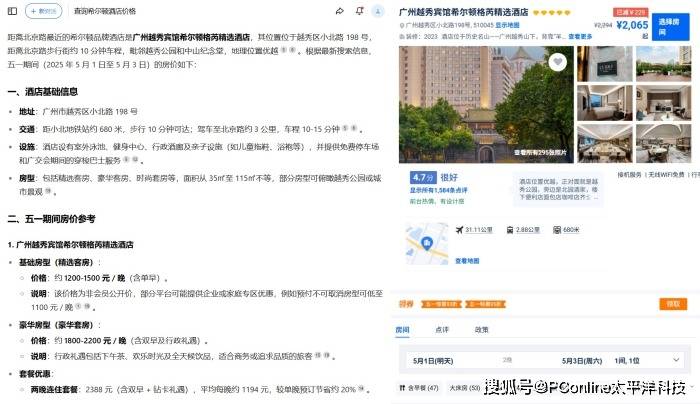Open the garden terrace thumbnail photo
The image size is (700, 404).
(x=663, y=64)
